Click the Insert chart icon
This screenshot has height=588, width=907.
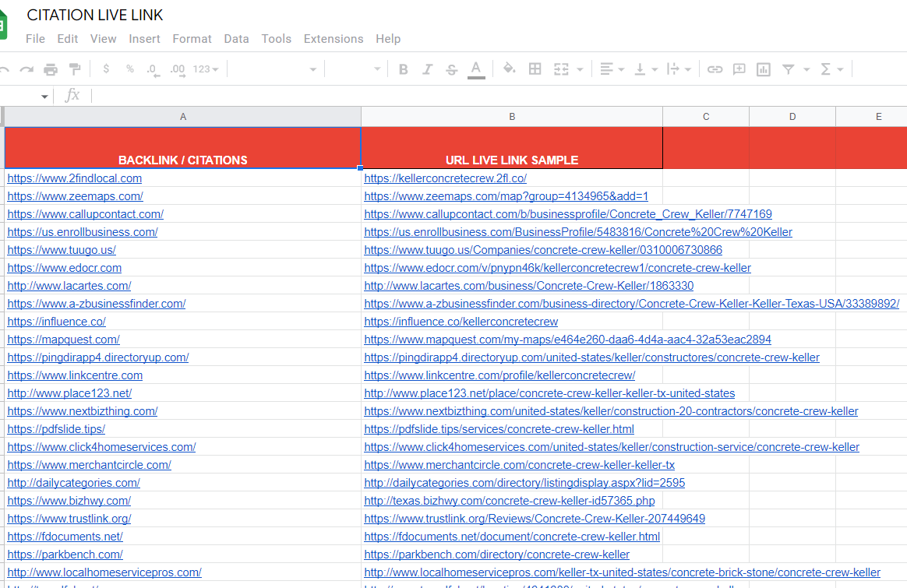[x=764, y=69]
